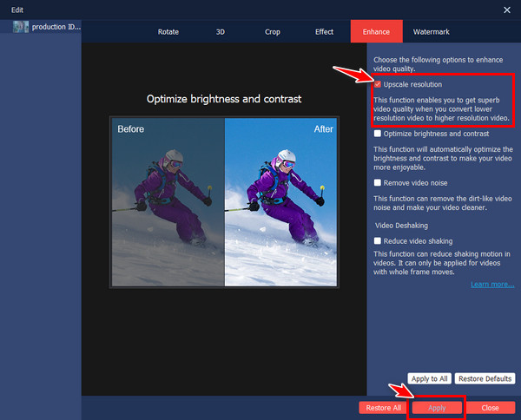The height and width of the screenshot is (420, 521).
Task: Open the Watermark tab
Action: coord(432,32)
